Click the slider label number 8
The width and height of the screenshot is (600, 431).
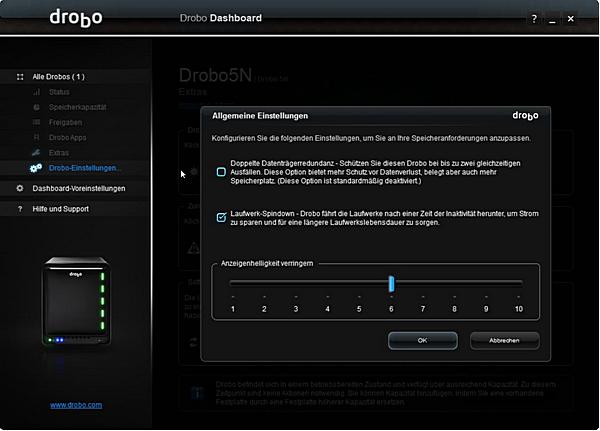point(454,309)
